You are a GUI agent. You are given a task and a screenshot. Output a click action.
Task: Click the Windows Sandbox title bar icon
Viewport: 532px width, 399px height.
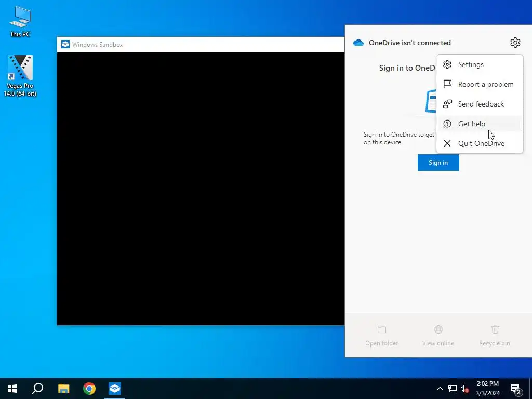click(x=65, y=45)
